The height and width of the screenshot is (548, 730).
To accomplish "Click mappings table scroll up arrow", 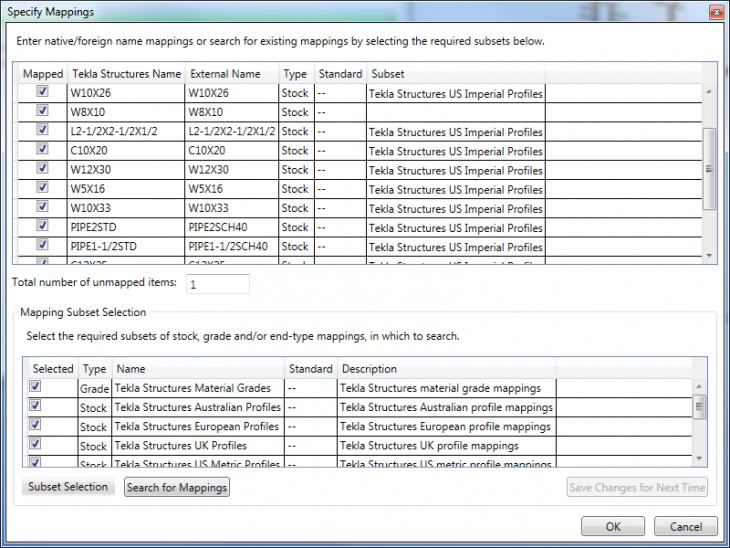I will [709, 92].
